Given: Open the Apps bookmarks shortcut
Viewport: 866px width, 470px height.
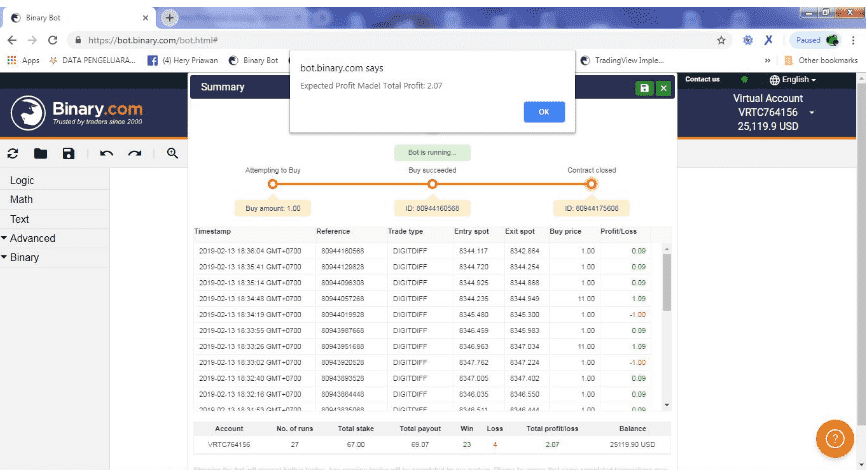Looking at the screenshot, I should (x=23, y=60).
